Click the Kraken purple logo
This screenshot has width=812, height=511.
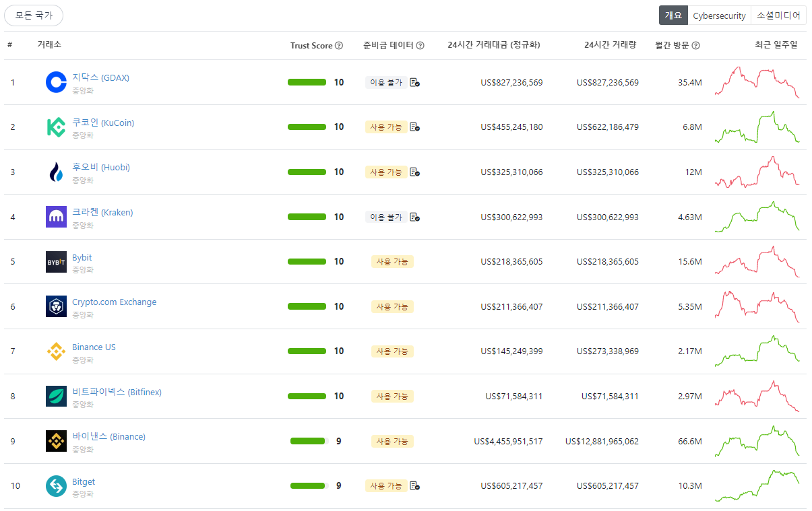coord(56,217)
